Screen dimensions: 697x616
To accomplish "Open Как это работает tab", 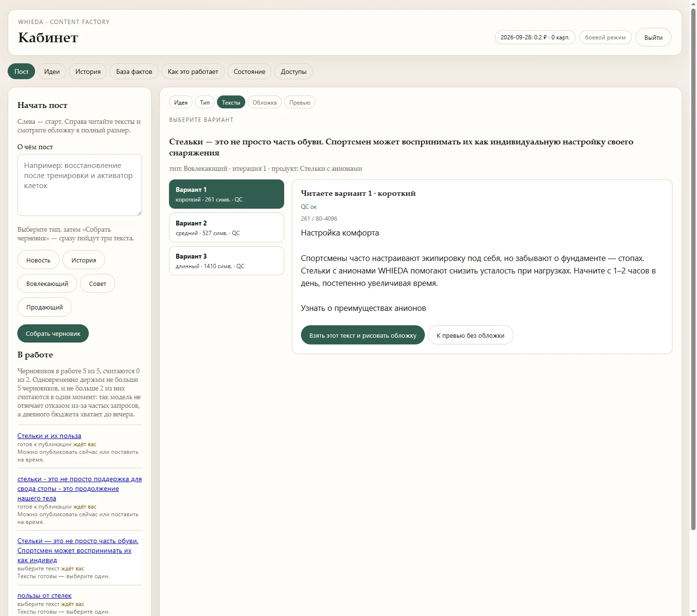I will click(x=193, y=71).
